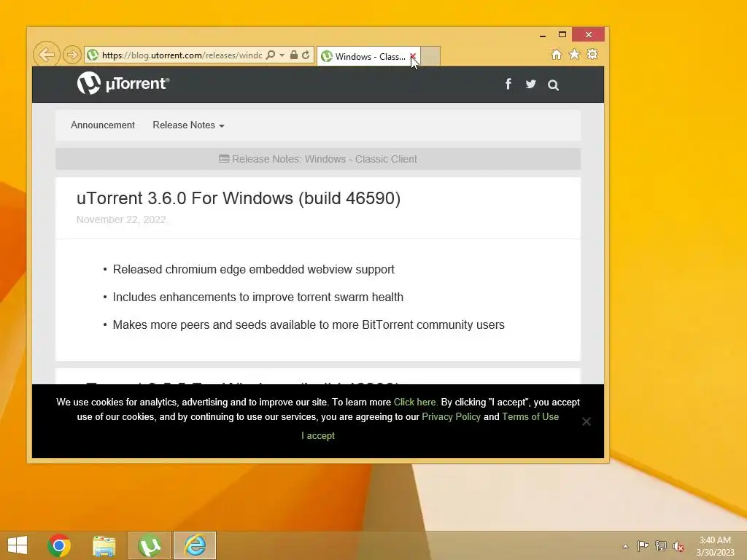Open the Windows Start button
This screenshot has height=560, width=747.
18,545
